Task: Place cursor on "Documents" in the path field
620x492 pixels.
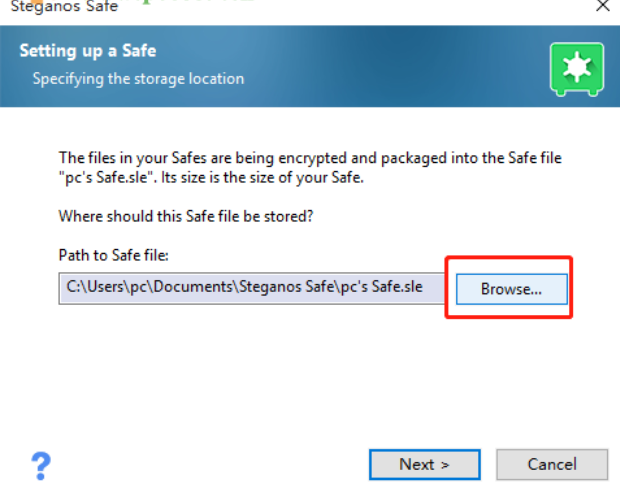Action: [x=193, y=287]
